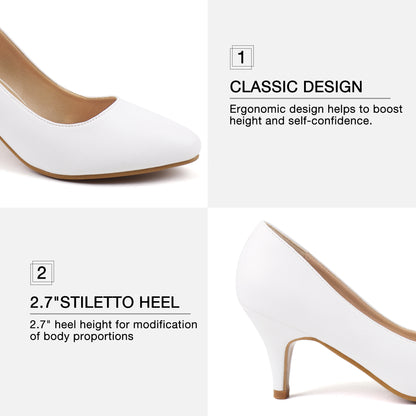Click the line under STILETTO HEEL

(x=110, y=314)
